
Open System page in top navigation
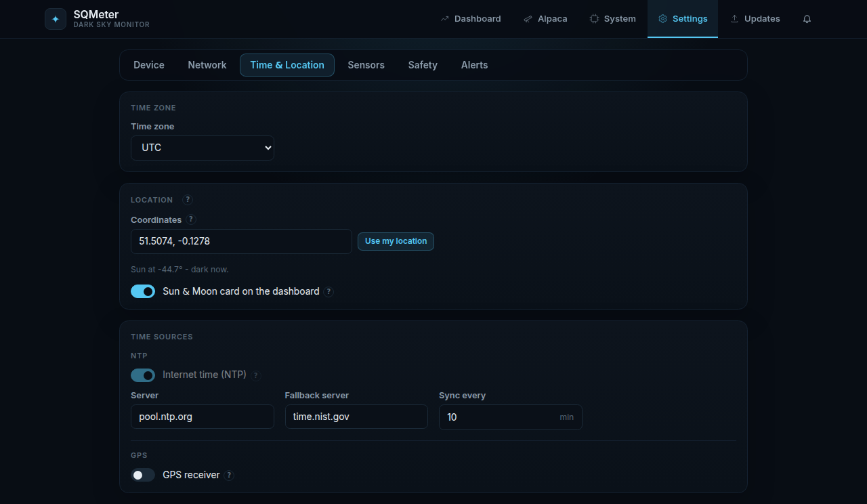(x=612, y=19)
